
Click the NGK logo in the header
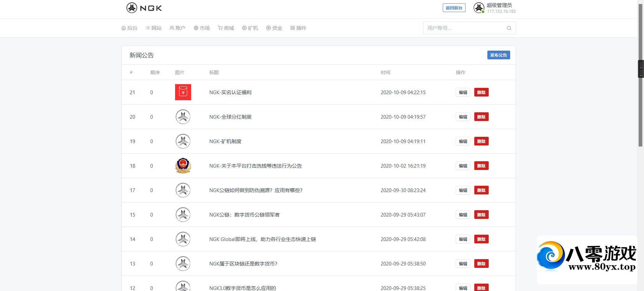[144, 8]
